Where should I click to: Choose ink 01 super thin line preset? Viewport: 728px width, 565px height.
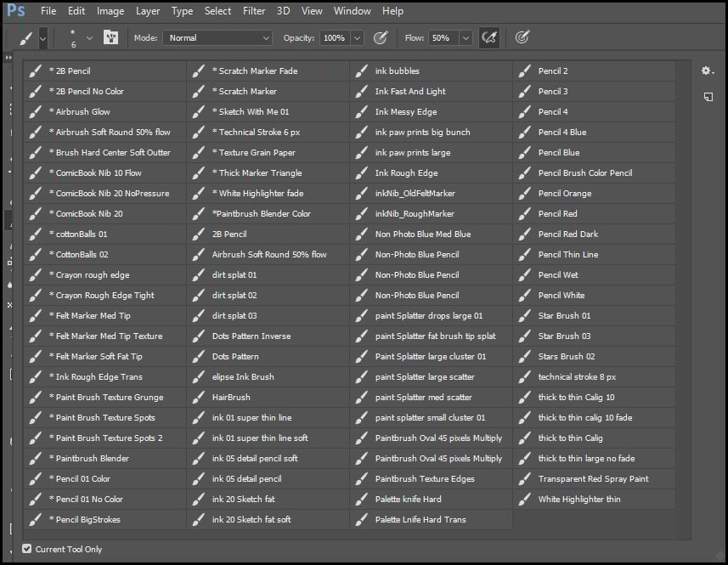coord(268,417)
